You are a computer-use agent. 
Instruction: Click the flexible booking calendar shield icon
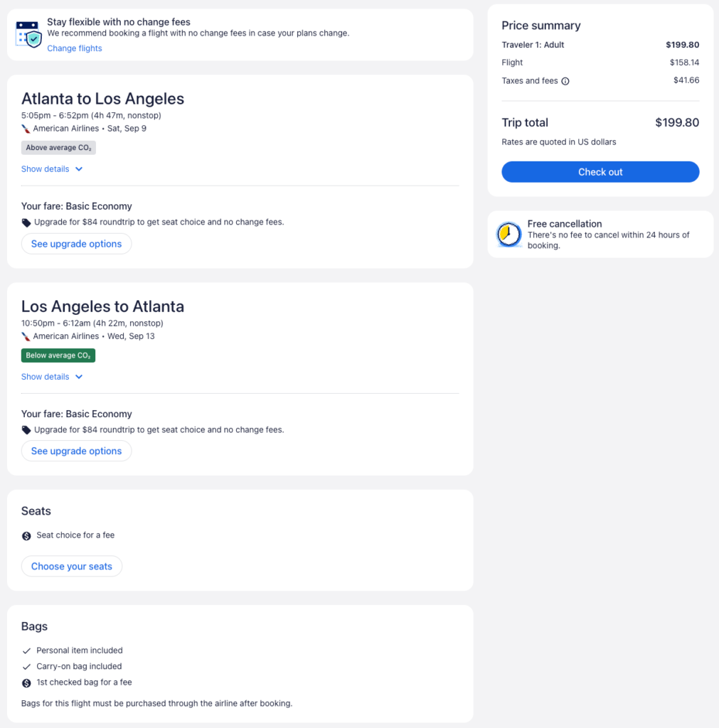coord(29,34)
